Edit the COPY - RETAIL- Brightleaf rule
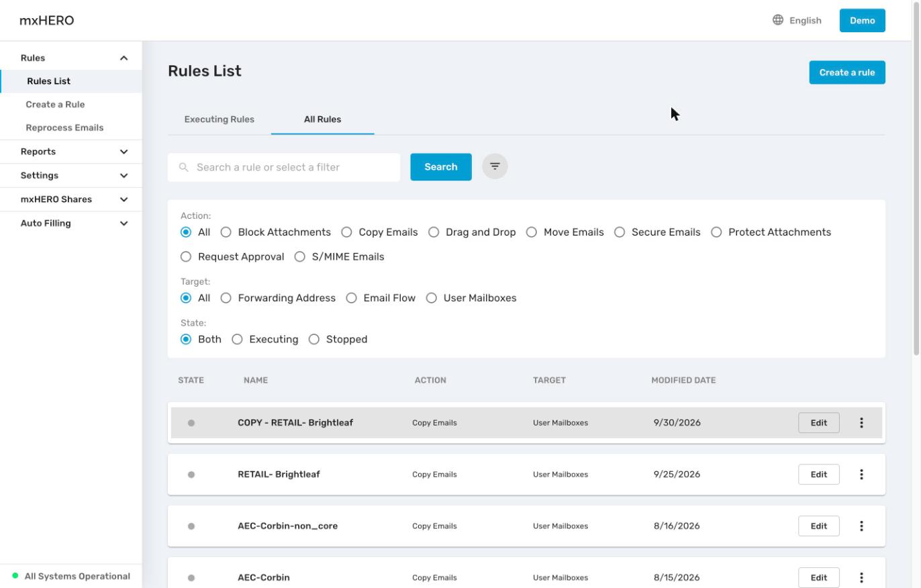 pyautogui.click(x=819, y=423)
